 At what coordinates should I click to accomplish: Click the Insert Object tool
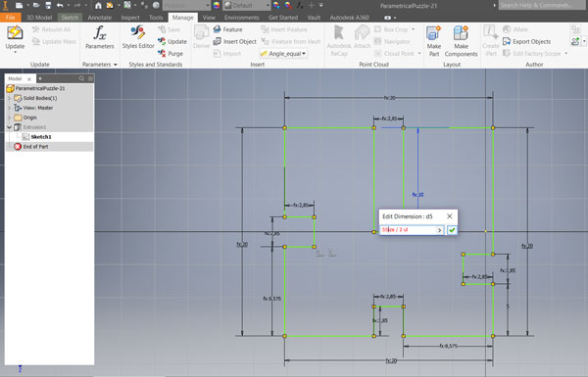click(x=235, y=41)
